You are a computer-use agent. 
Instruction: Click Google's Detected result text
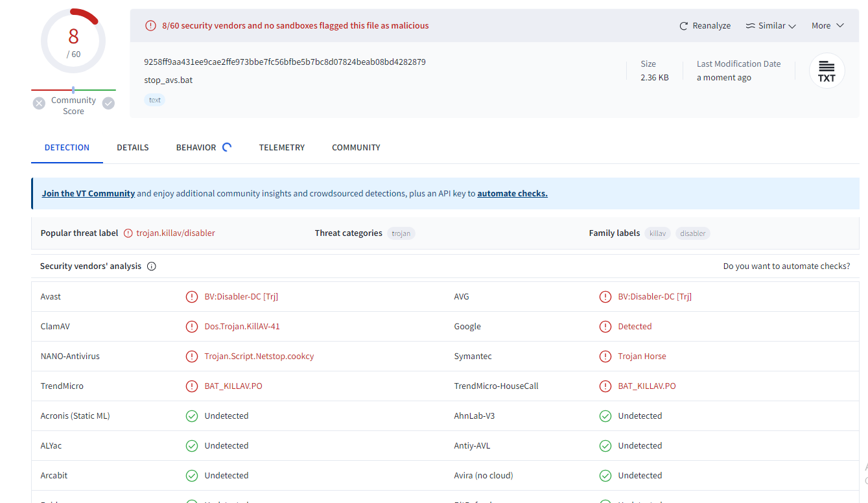635,327
